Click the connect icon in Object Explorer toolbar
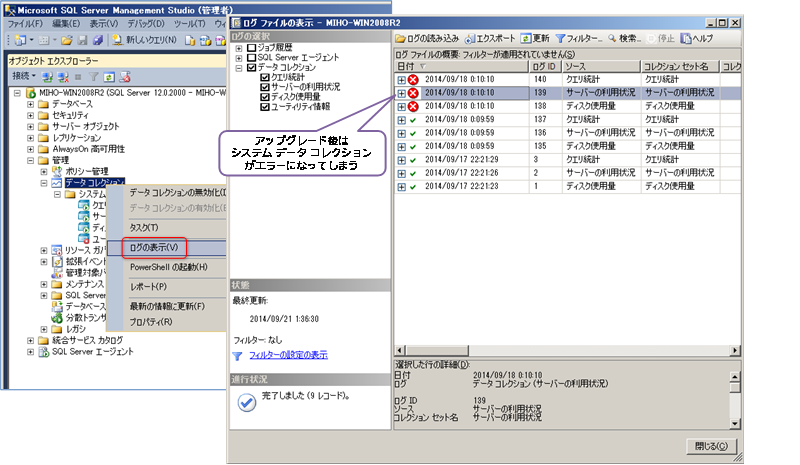 pos(47,77)
